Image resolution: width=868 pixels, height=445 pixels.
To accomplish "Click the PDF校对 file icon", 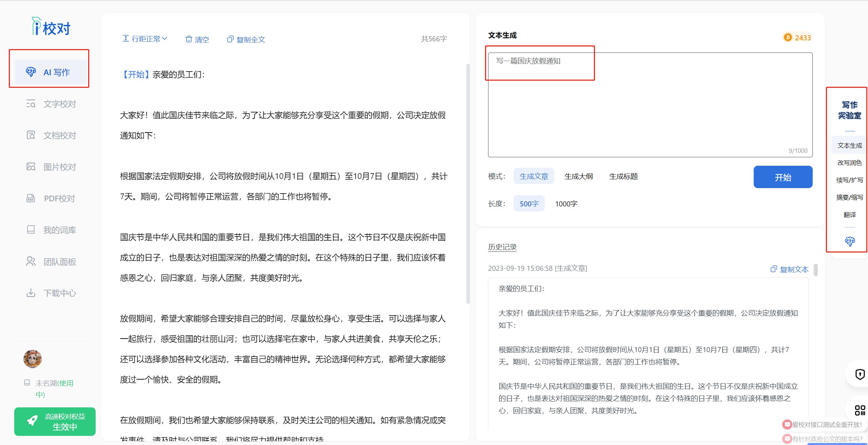I will [x=31, y=198].
